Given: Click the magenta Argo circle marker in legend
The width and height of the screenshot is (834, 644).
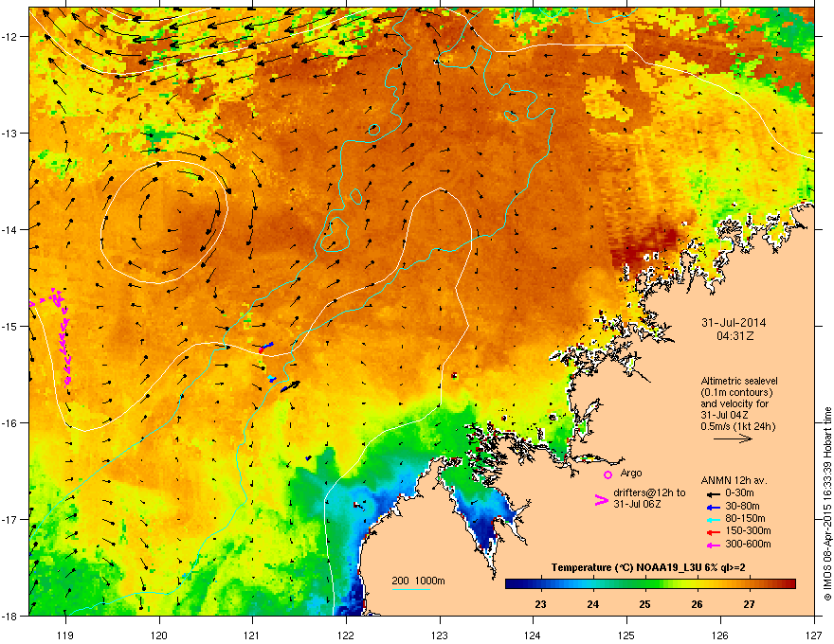Looking at the screenshot, I should coord(607,474).
